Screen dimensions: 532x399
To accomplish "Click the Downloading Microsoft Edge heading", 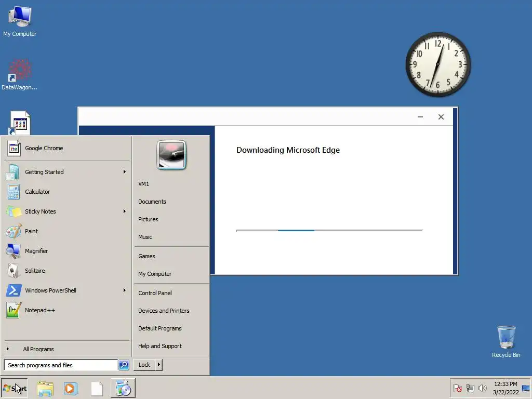I will [288, 150].
